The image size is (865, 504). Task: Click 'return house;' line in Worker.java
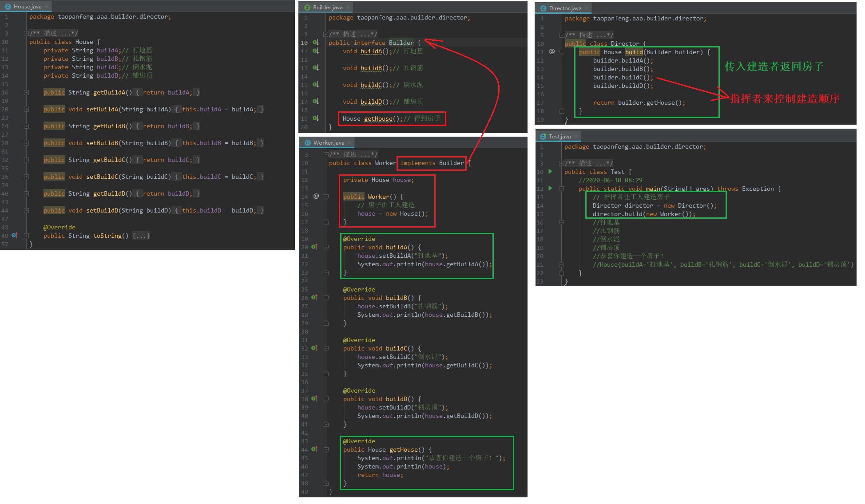click(381, 475)
